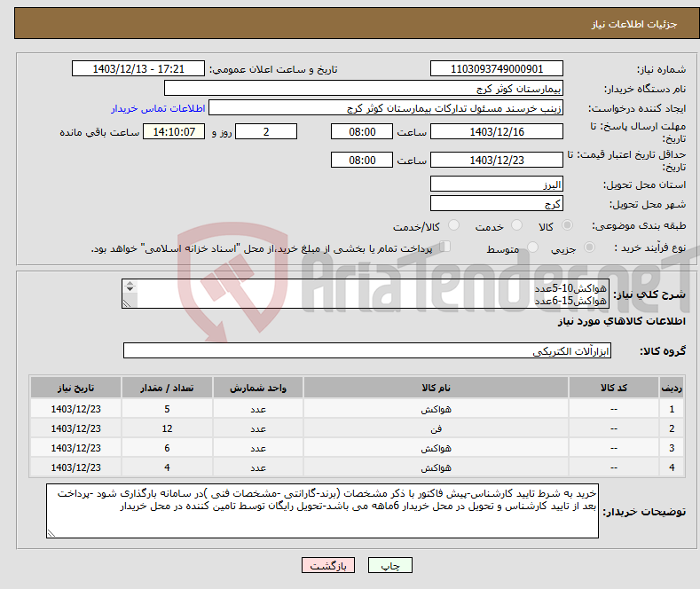Viewport: 700px width, 589px height.
Task: Click the requester field زینب خرسند
Action: 386,108
